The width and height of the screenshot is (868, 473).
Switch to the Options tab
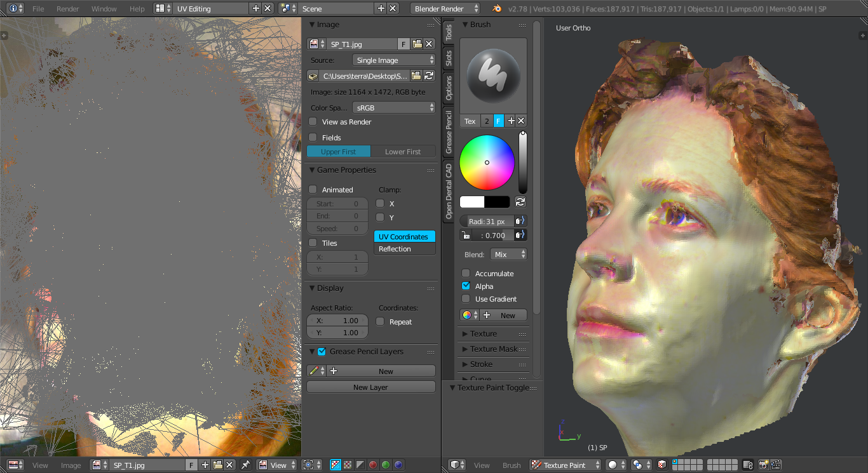click(x=449, y=88)
